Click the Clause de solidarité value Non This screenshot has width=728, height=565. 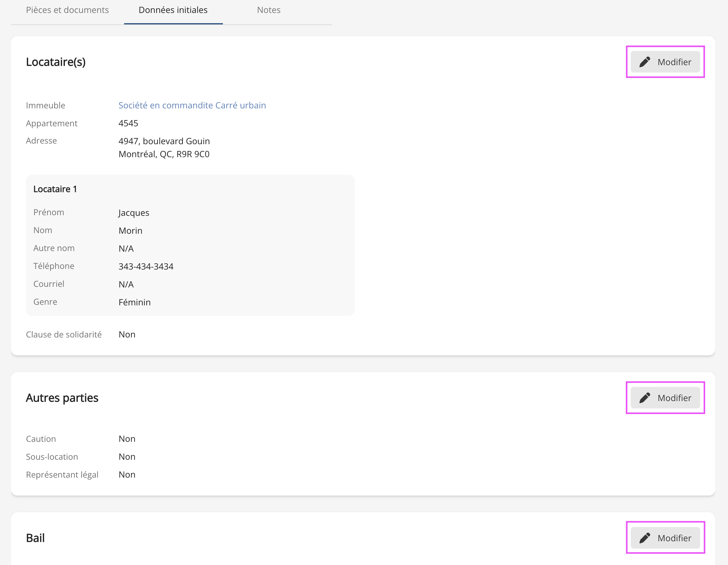(x=127, y=334)
